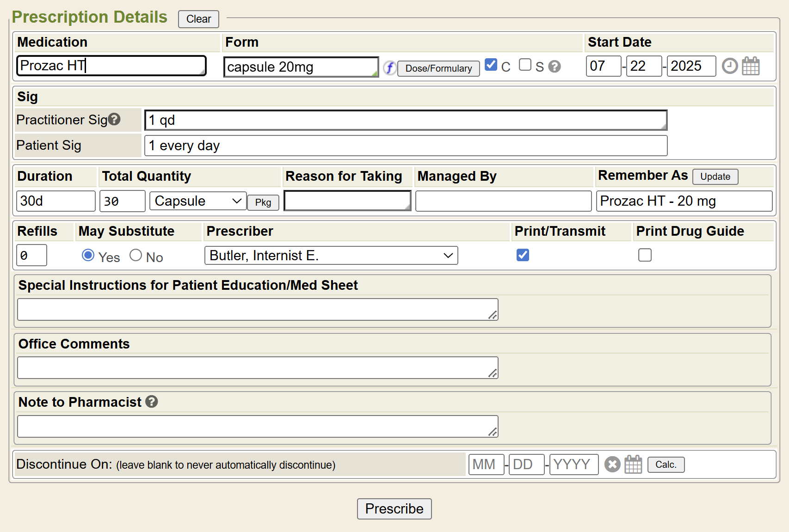Click the help icon next to Practitioner Sig
789x532 pixels.
pos(114,119)
